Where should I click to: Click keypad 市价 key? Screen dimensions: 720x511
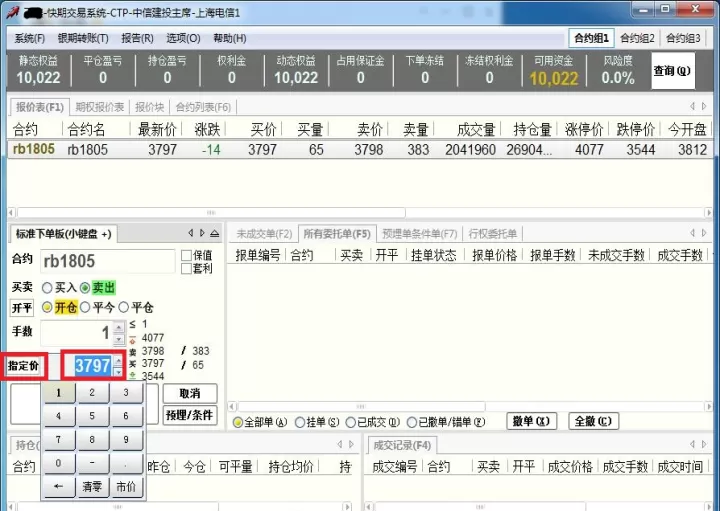click(126, 487)
